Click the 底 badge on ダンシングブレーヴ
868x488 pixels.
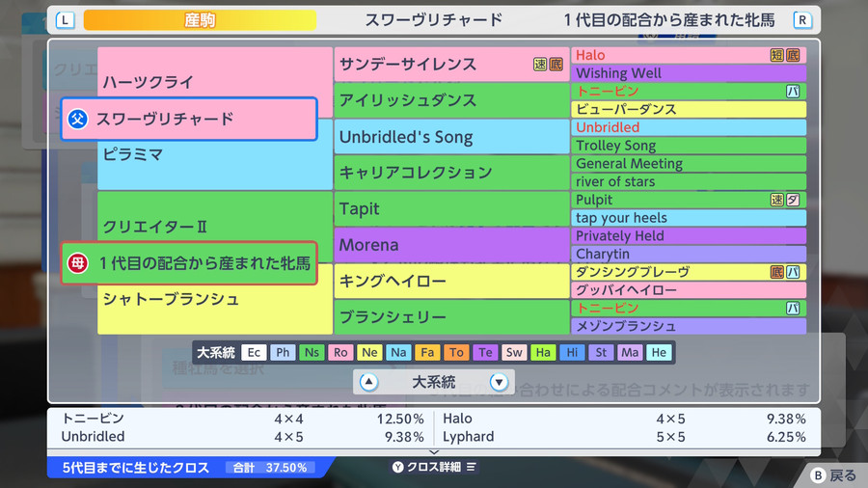coord(777,272)
